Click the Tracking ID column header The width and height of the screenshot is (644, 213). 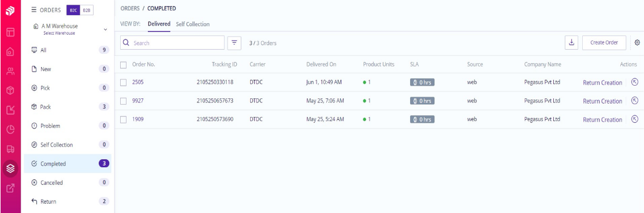(x=225, y=65)
